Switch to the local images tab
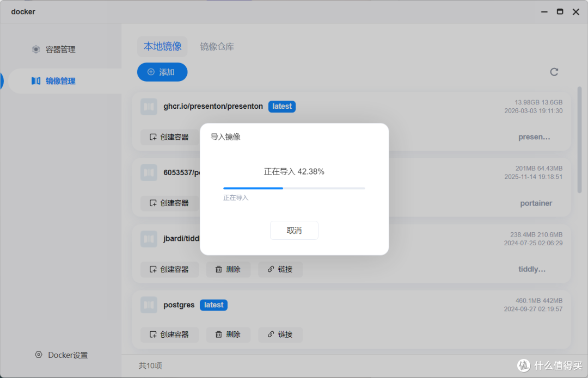Viewport: 588px width, 378px height. coord(162,46)
